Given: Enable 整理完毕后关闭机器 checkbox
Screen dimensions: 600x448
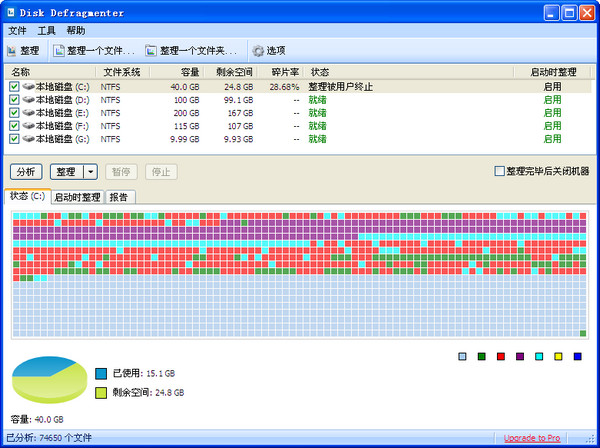Looking at the screenshot, I should pyautogui.click(x=500, y=172).
